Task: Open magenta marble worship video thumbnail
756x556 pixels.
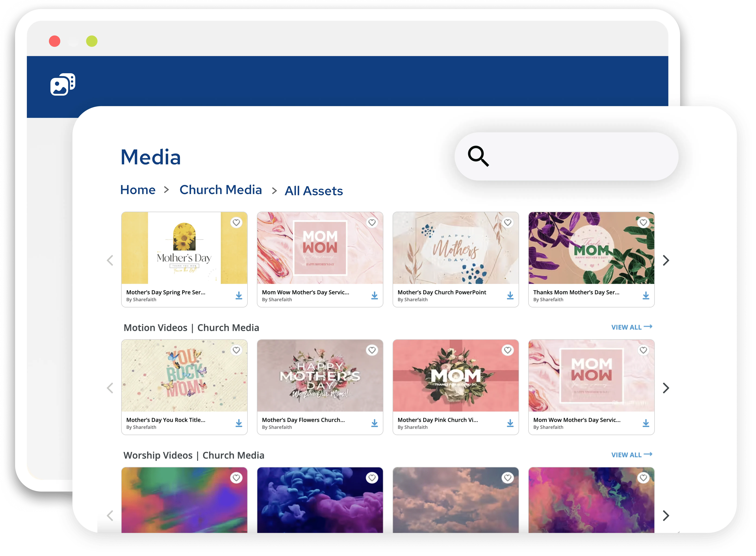Action: (x=591, y=500)
